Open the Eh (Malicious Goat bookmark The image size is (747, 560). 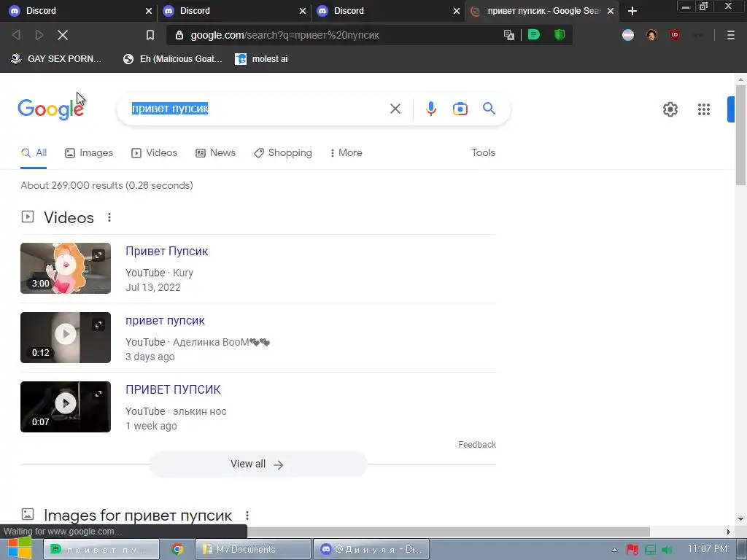pyautogui.click(x=173, y=59)
